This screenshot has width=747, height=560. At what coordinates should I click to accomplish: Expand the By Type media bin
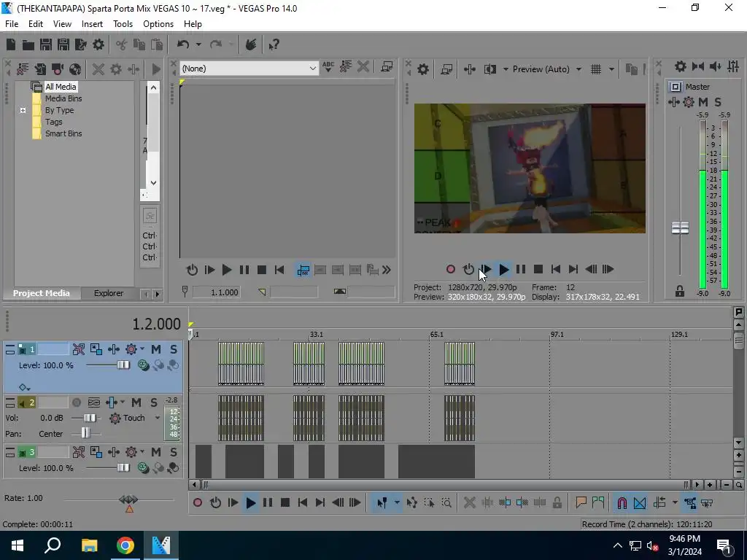(23, 111)
